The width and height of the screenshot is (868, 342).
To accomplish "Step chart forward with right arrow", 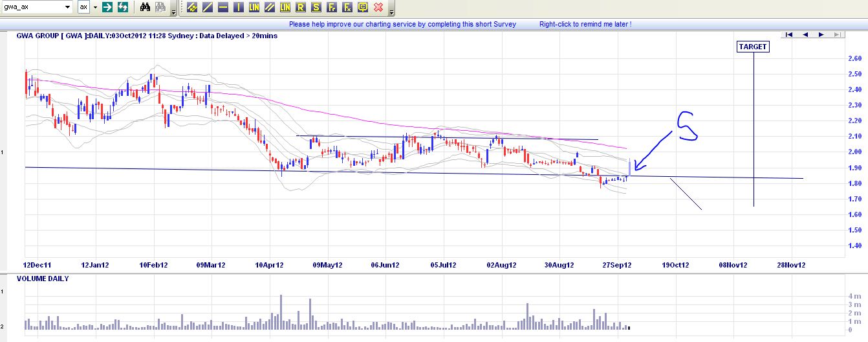I will click(x=821, y=35).
